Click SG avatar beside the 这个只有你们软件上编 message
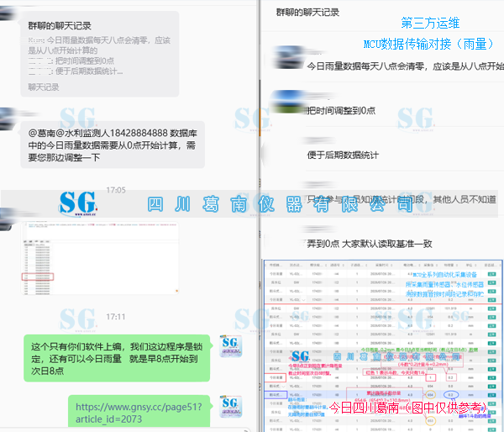 point(230,346)
